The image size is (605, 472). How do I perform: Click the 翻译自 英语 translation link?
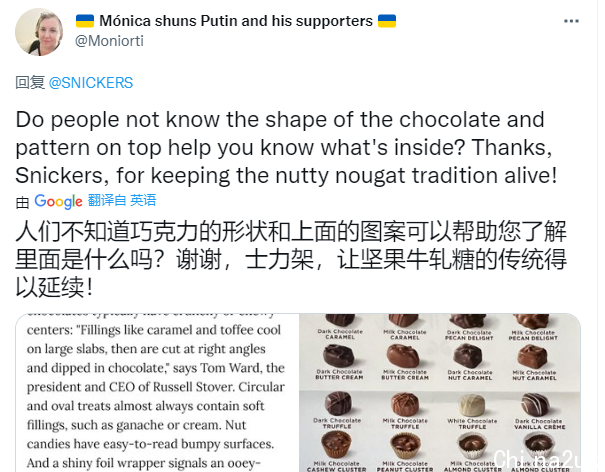coord(122,200)
